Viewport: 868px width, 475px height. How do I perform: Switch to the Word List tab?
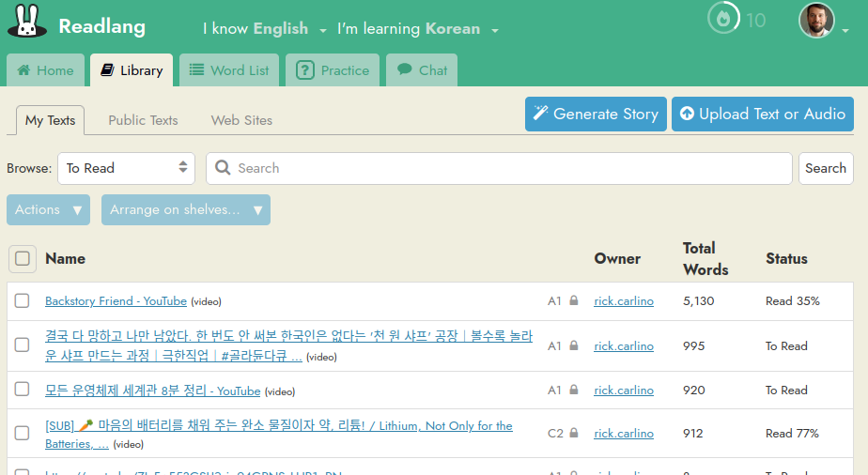click(229, 70)
